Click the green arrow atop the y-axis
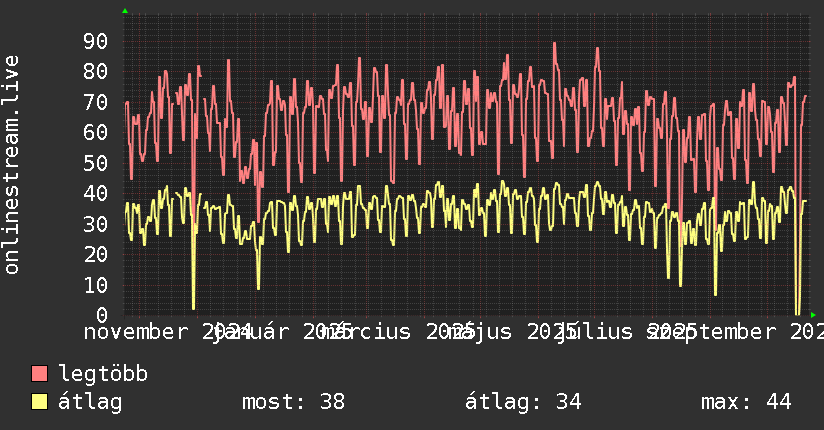 click(x=125, y=11)
